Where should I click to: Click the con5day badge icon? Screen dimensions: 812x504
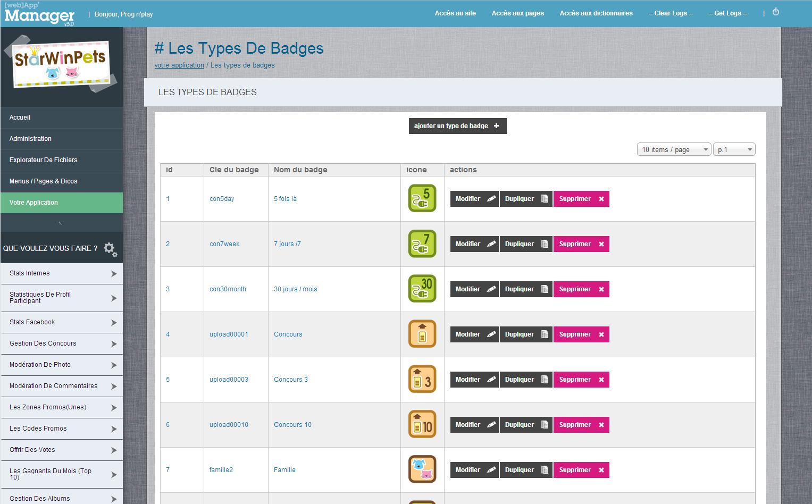pos(422,198)
